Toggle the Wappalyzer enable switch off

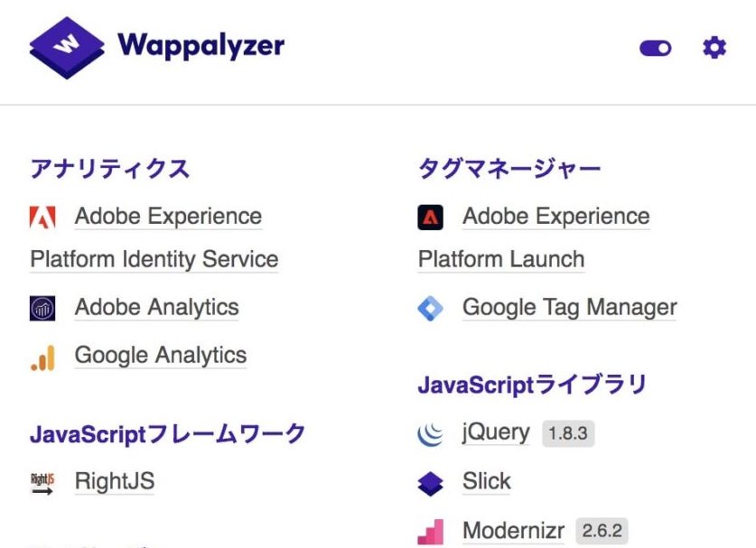(655, 48)
